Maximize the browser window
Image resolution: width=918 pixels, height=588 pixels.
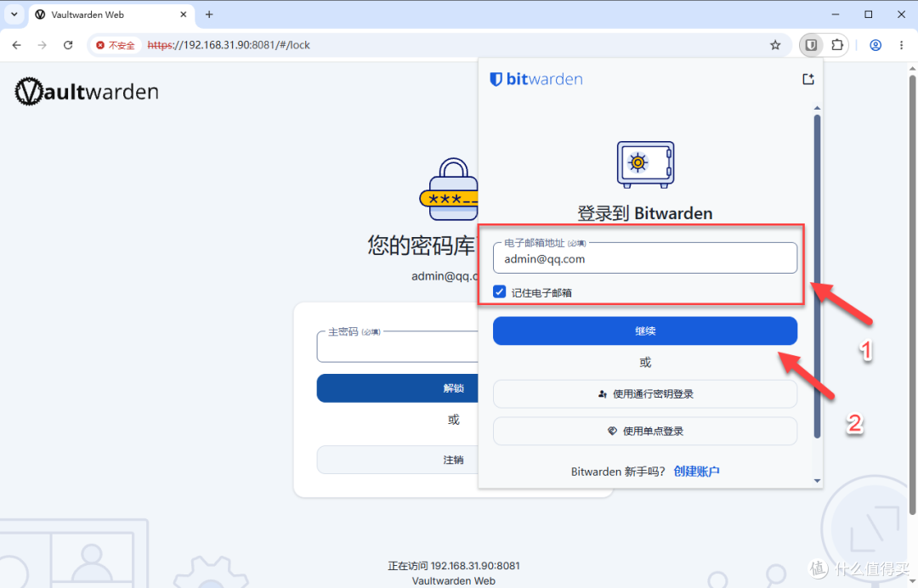[868, 14]
